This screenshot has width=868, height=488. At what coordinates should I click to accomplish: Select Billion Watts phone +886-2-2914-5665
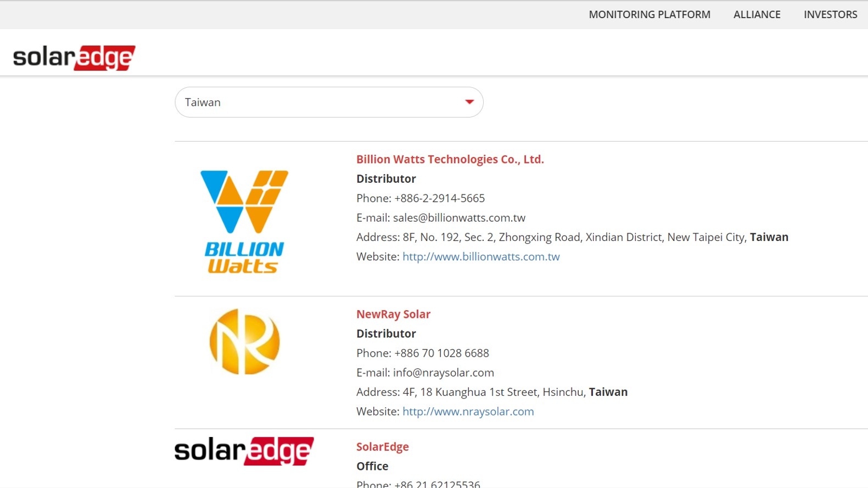(440, 198)
